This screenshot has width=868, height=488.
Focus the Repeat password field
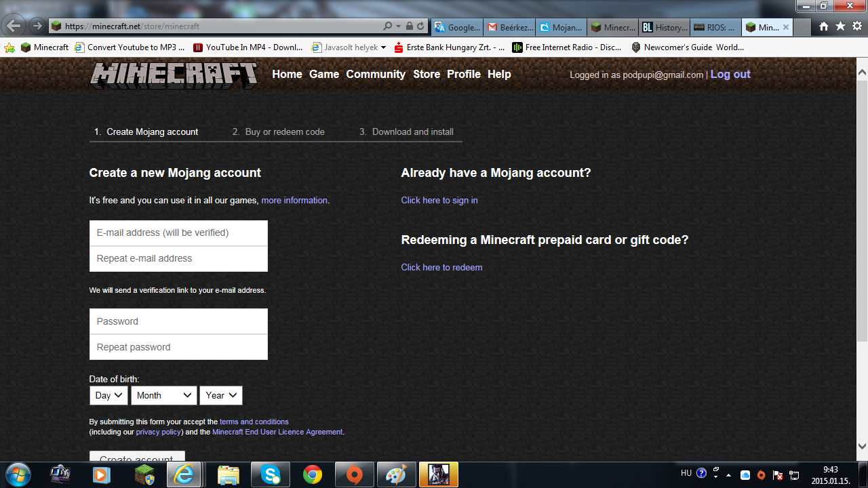178,347
